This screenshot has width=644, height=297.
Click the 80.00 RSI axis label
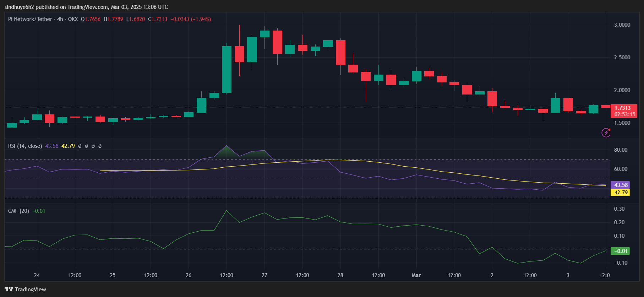tap(621, 150)
